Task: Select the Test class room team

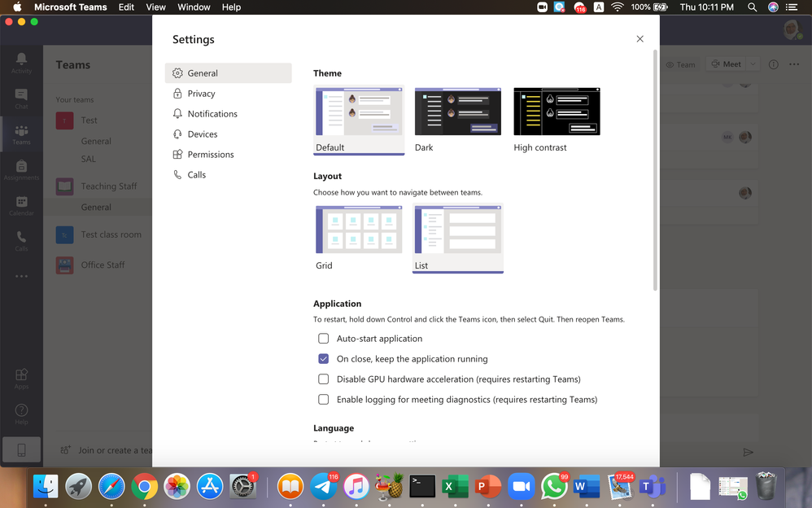Action: [111, 234]
